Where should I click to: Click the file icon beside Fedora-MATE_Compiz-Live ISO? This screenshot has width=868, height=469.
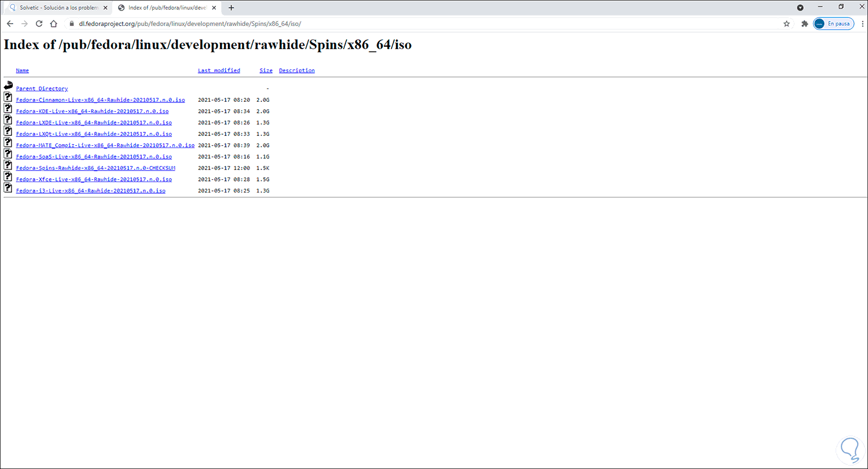coord(8,142)
